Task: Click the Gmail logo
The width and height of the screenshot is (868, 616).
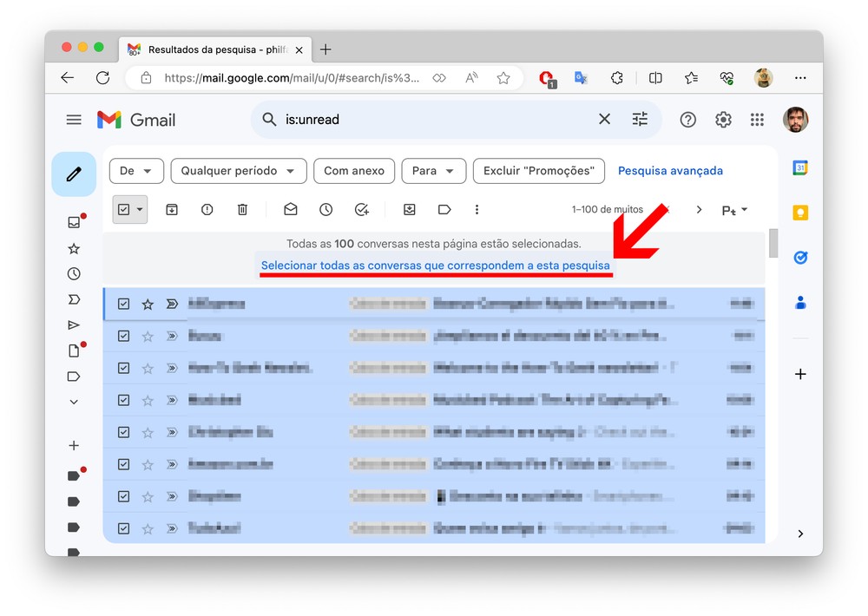Action: click(136, 120)
